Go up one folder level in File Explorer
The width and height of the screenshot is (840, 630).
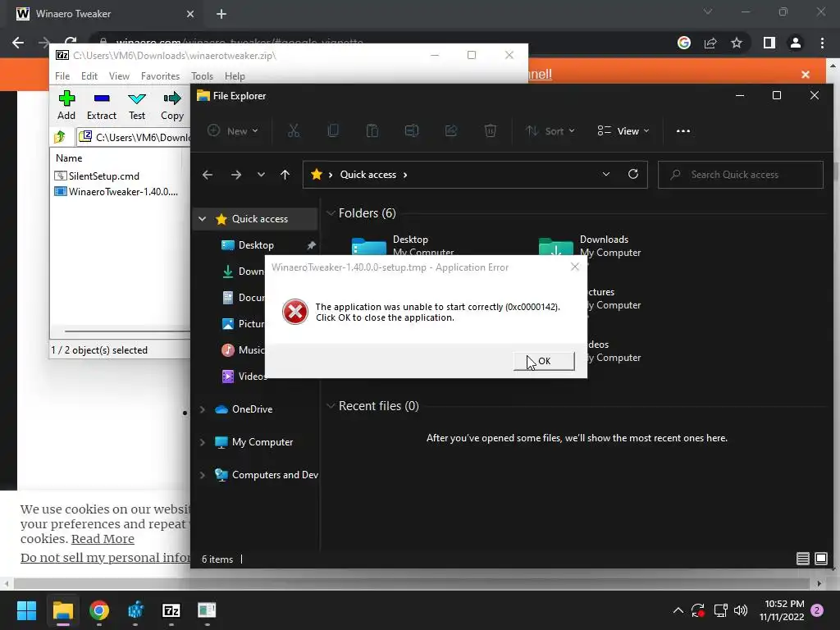pos(285,175)
